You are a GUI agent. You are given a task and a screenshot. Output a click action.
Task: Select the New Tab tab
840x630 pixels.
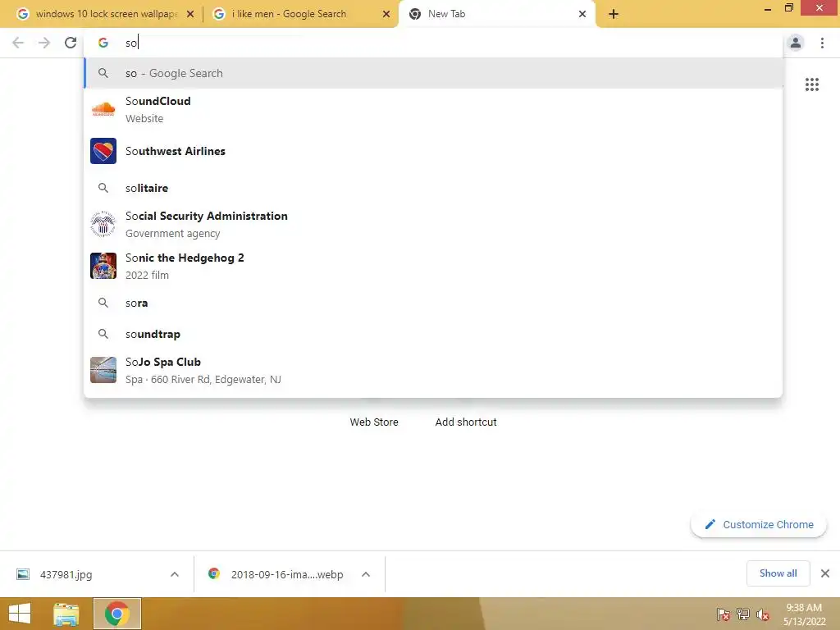497,14
